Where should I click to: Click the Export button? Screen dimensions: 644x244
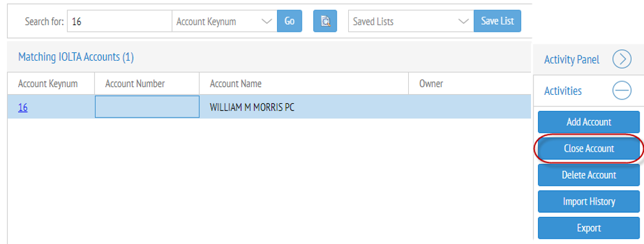[x=588, y=228]
